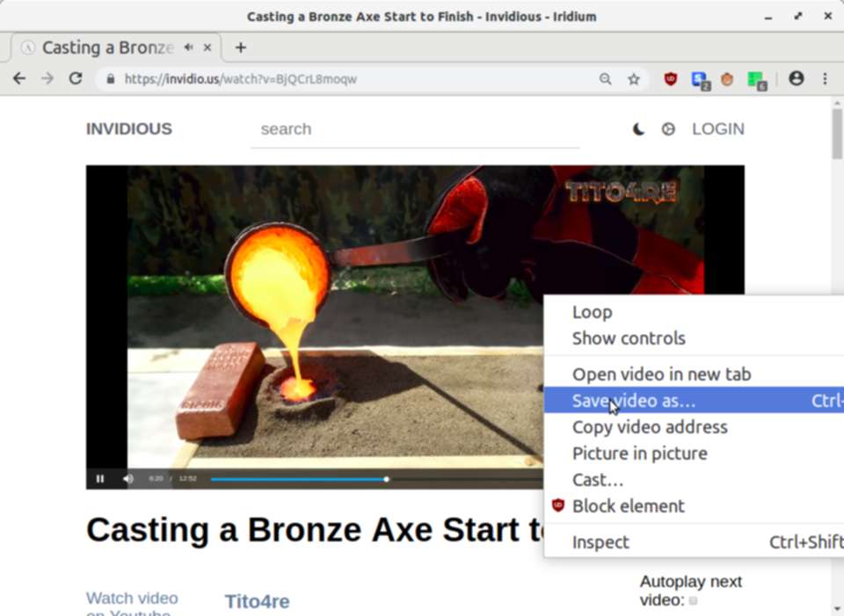
Task: Mute the video using the volume icon
Action: [128, 479]
